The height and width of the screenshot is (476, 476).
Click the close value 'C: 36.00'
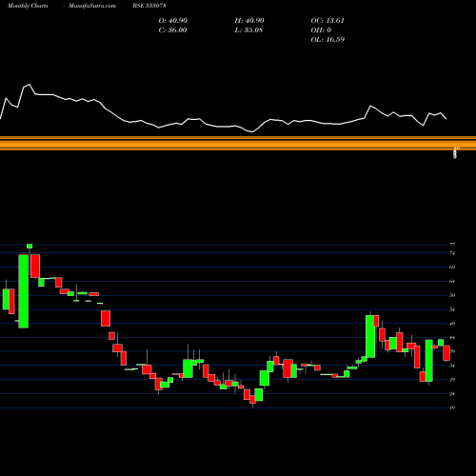[x=172, y=30]
